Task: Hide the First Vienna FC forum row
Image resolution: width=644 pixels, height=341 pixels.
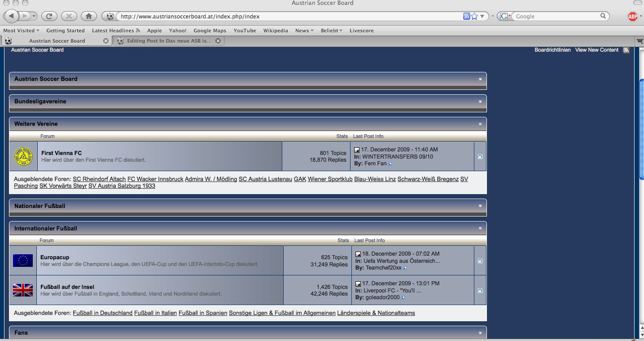Action: point(480,157)
